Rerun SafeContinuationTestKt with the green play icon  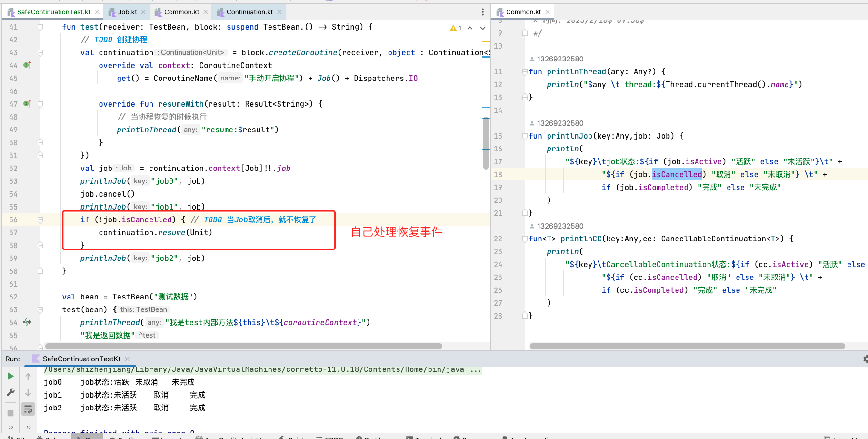click(10, 377)
